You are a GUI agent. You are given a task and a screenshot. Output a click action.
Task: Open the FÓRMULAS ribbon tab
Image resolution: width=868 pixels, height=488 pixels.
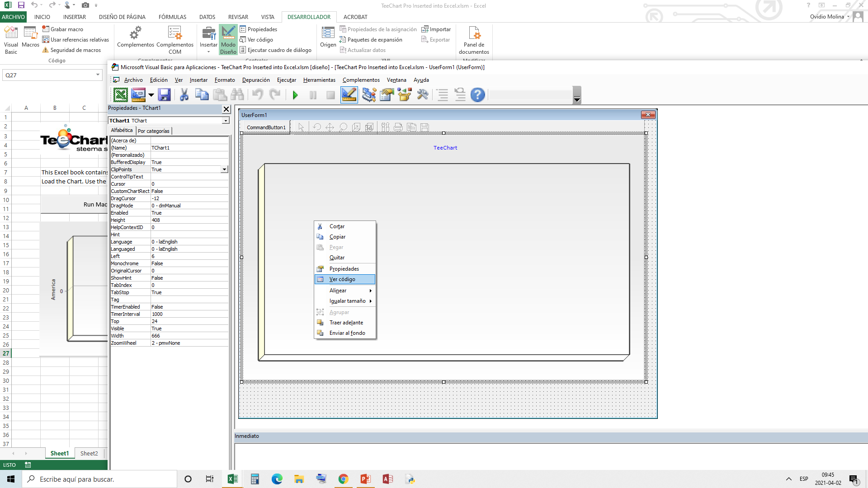172,17
